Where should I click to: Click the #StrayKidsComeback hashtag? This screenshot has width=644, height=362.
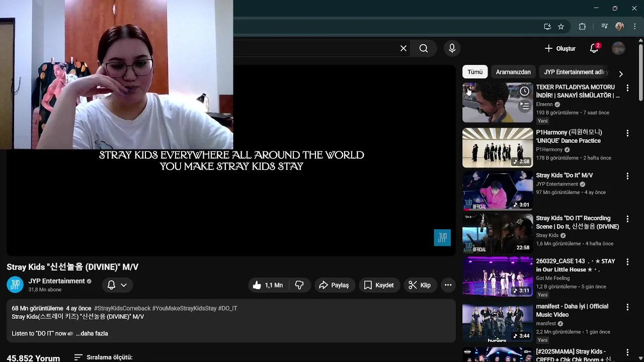click(122, 308)
